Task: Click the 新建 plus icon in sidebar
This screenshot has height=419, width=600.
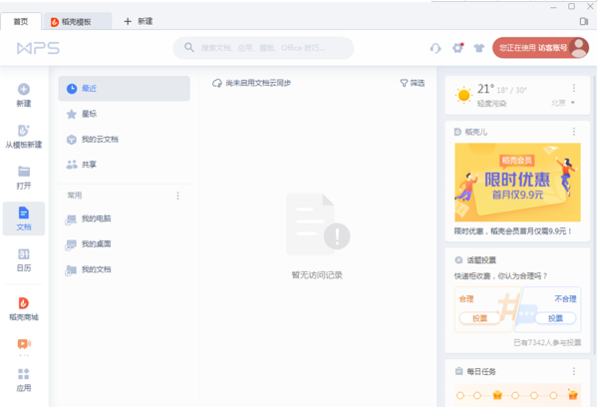Action: [24, 90]
